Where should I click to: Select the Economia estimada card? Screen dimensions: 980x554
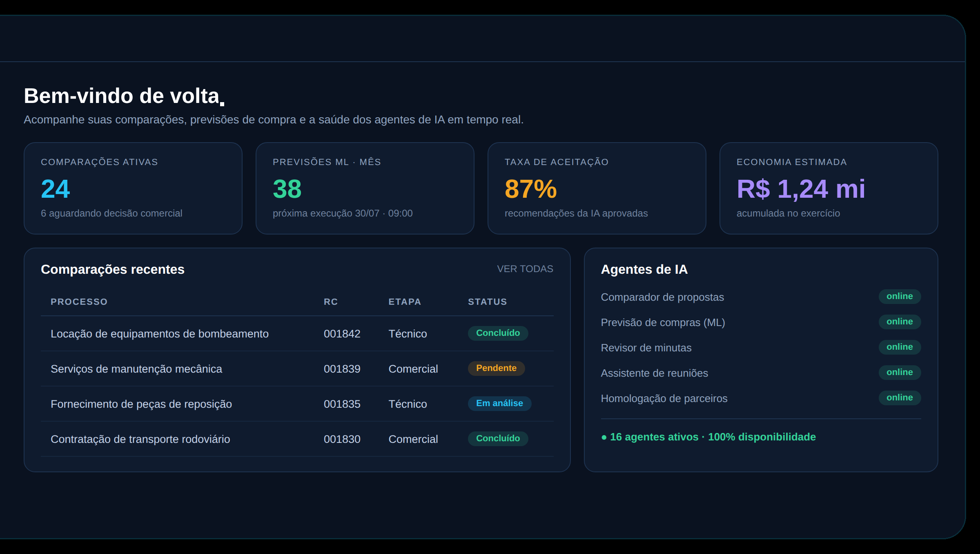tap(829, 188)
